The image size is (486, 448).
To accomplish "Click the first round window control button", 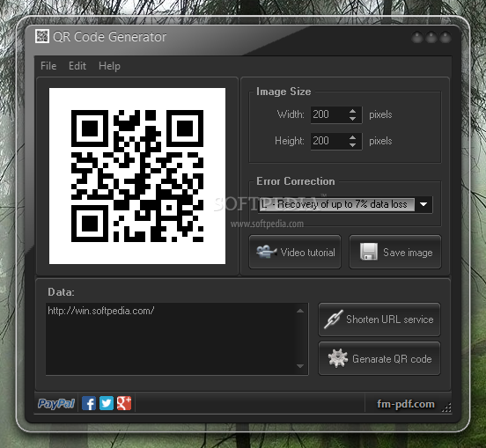I will coord(417,37).
